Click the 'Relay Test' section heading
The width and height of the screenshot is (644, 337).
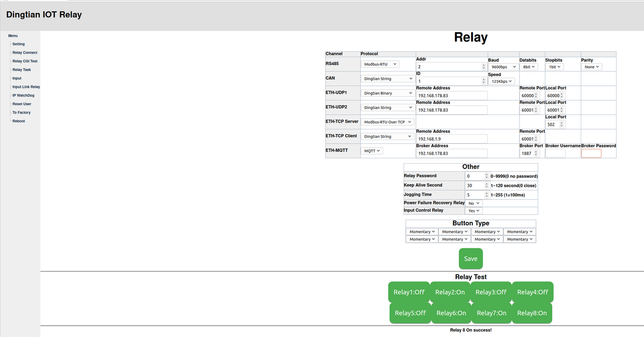471,277
